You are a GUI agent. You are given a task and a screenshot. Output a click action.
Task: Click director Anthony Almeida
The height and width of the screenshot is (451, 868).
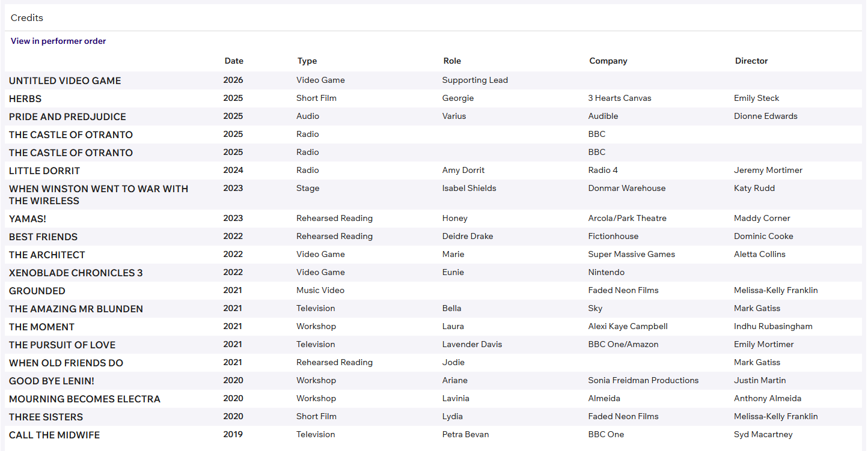click(x=768, y=398)
